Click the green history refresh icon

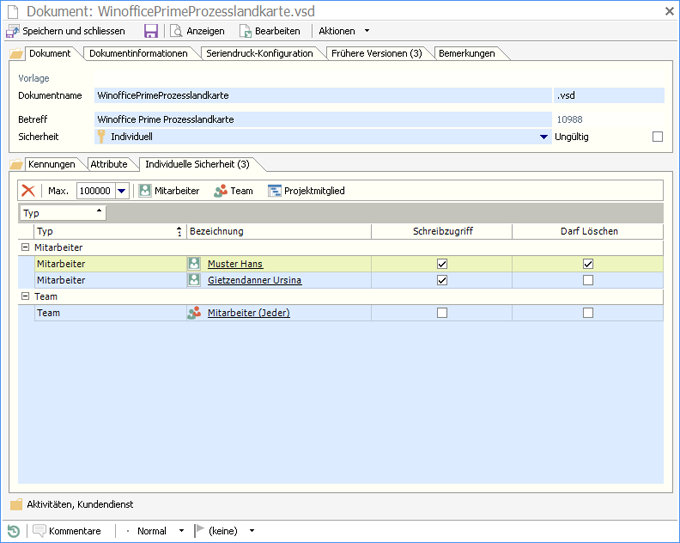14,531
